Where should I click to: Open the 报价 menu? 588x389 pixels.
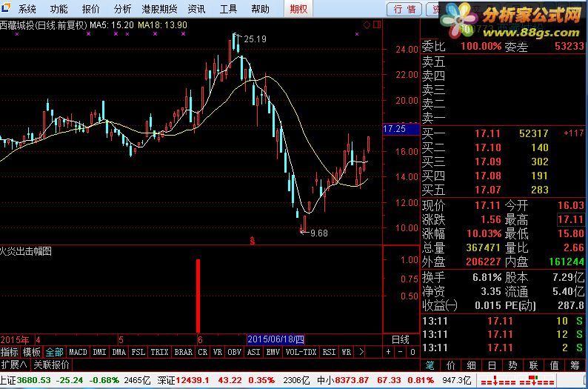pyautogui.click(x=91, y=8)
